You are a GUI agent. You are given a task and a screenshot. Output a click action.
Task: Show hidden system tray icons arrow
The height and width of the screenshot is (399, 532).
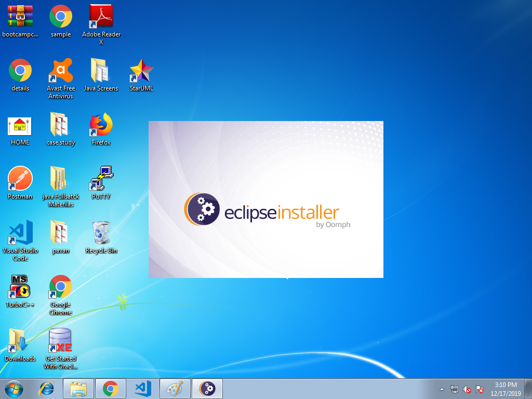[442, 389]
